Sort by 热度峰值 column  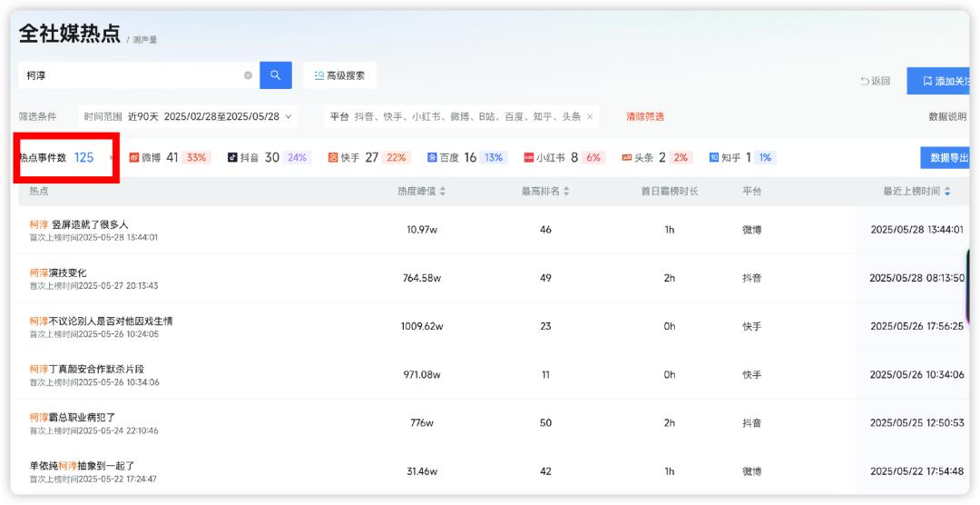[443, 192]
